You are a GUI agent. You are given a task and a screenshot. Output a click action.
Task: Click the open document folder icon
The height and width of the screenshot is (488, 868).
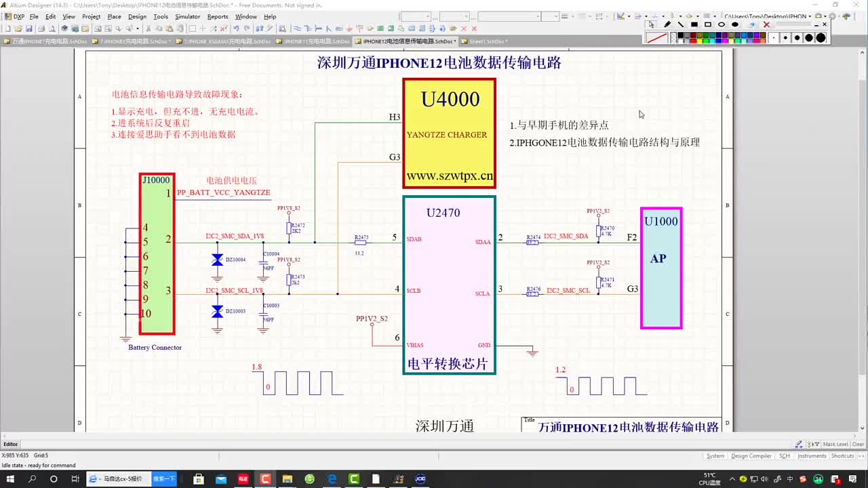18,28
